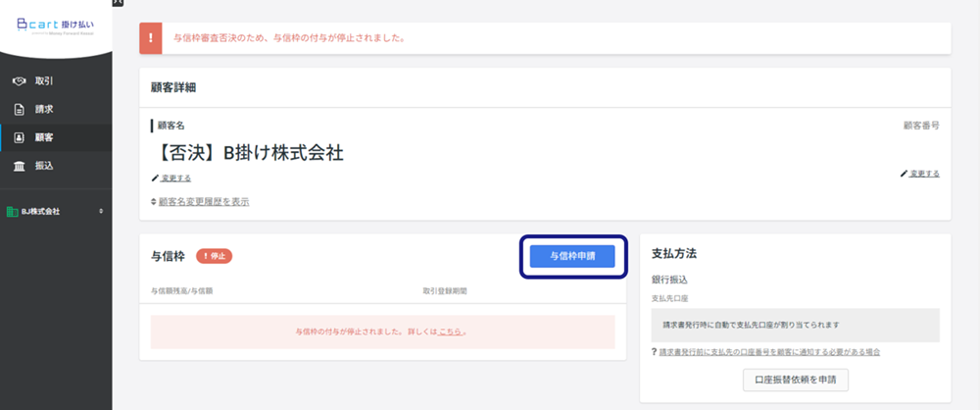This screenshot has height=410, width=980.
Task: Click the 与信枠申請 button
Action: [x=572, y=256]
